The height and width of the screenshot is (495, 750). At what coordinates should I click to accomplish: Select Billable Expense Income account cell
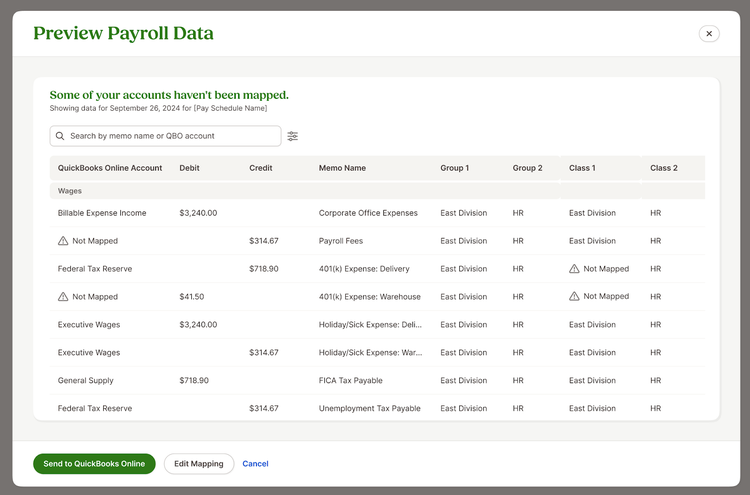point(102,213)
